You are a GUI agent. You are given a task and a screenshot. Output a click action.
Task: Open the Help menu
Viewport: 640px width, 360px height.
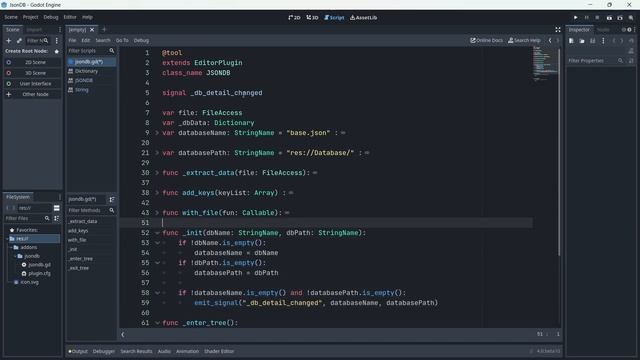[87, 17]
